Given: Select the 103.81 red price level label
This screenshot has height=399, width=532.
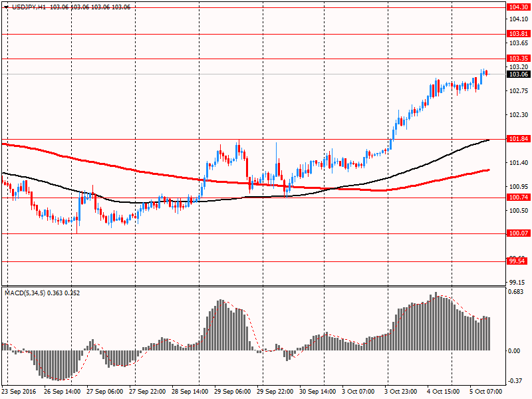Looking at the screenshot, I should 519,34.
